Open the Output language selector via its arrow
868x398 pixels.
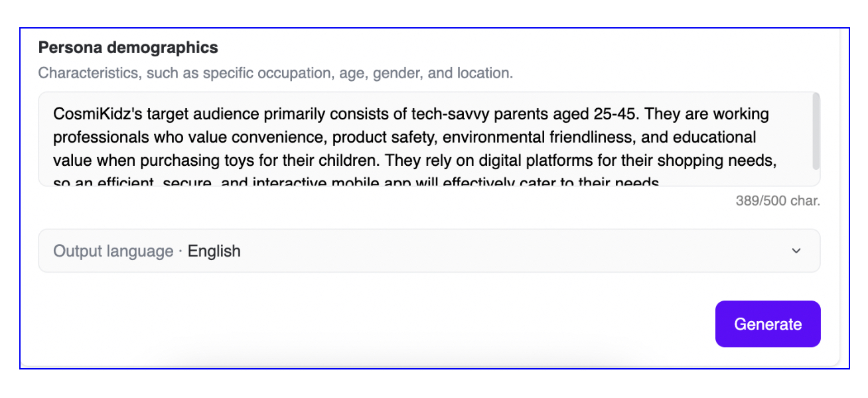tap(796, 251)
